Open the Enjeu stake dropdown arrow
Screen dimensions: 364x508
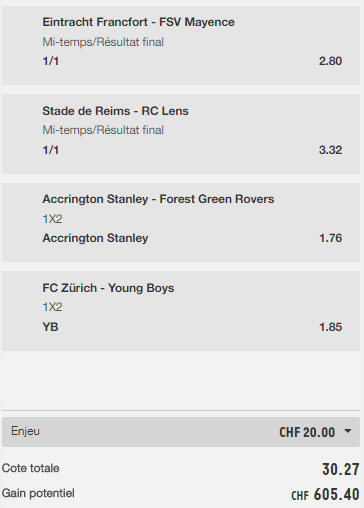[x=347, y=431]
